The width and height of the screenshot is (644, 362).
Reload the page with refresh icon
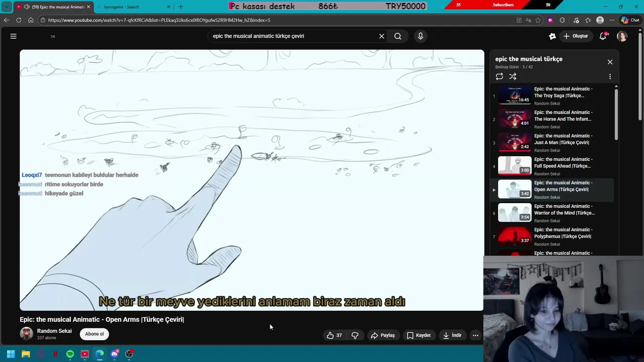(x=19, y=20)
